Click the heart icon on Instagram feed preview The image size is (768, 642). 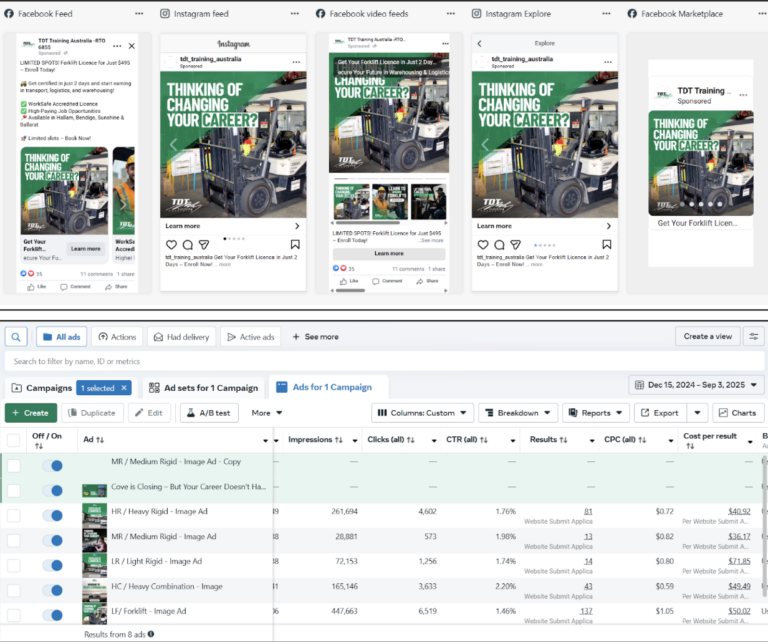pyautogui.click(x=171, y=244)
